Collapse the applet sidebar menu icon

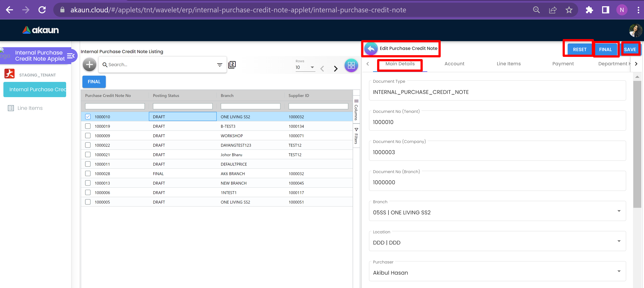(x=71, y=56)
